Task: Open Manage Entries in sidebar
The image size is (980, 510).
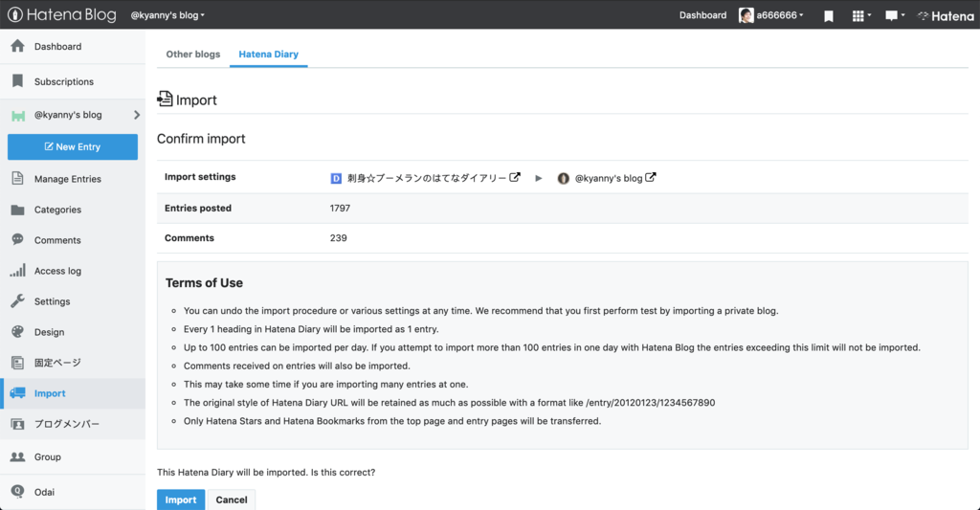Action: point(67,179)
